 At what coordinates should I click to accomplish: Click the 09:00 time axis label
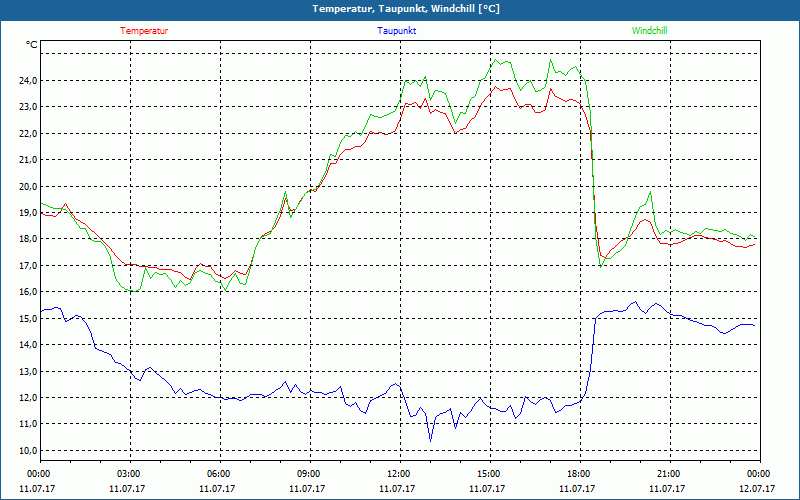click(x=308, y=474)
